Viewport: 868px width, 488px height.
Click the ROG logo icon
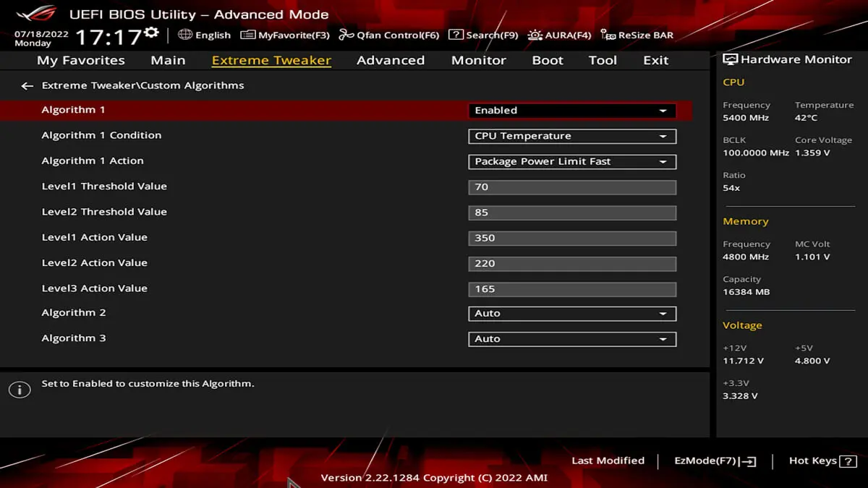coord(36,13)
